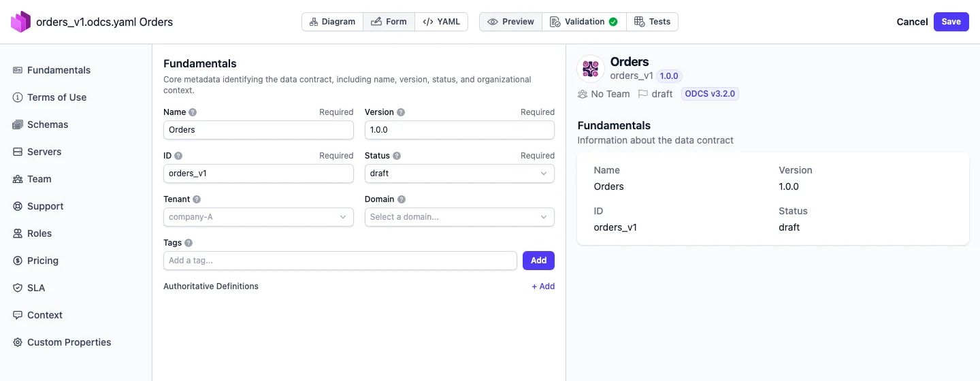Click help icon next to Name label

[x=193, y=112]
